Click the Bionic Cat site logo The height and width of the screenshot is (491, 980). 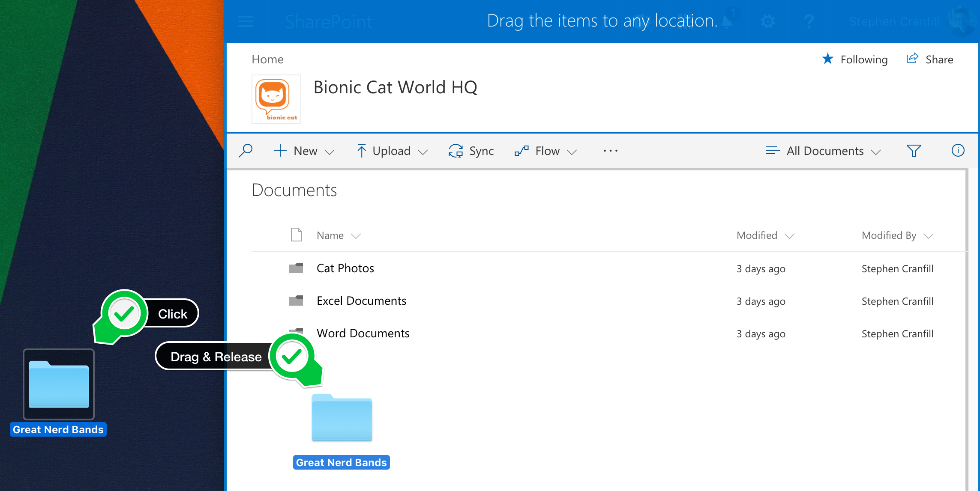[276, 99]
